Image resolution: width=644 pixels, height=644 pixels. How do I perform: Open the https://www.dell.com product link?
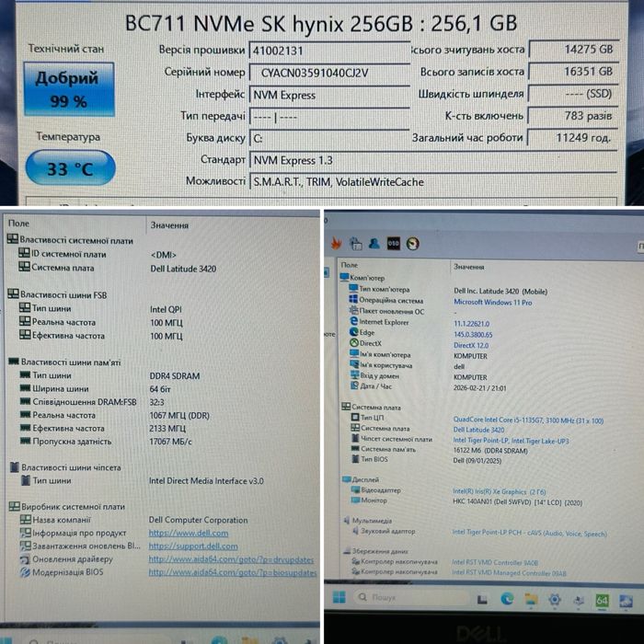189,533
